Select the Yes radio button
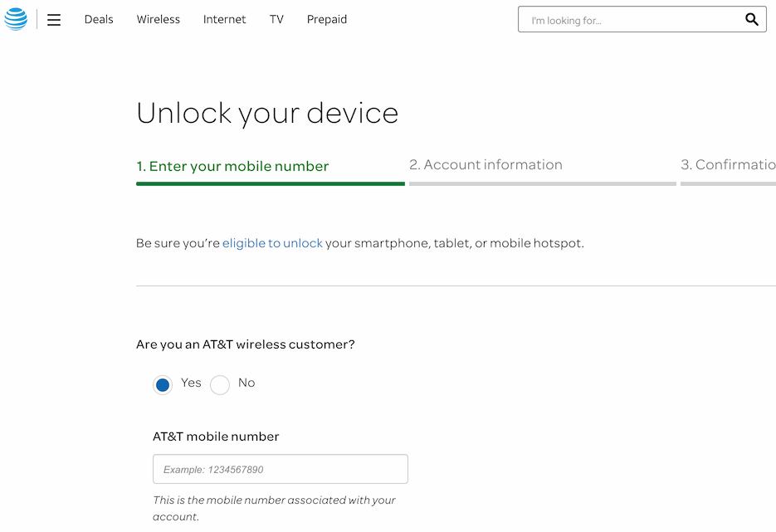Screen dimensions: 776x532 [x=163, y=384]
